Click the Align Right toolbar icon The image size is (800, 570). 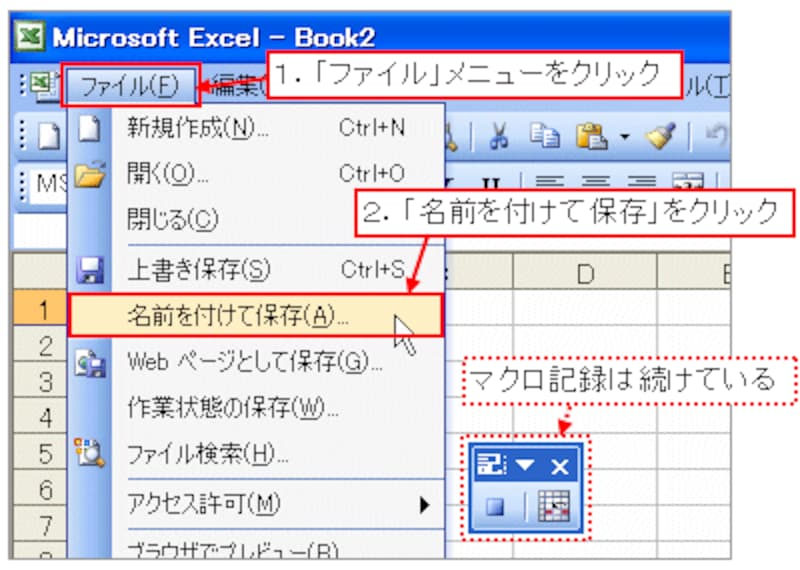641,182
